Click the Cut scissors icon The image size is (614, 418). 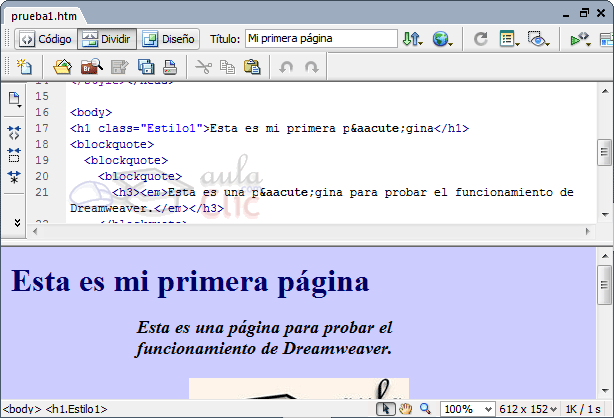click(202, 67)
